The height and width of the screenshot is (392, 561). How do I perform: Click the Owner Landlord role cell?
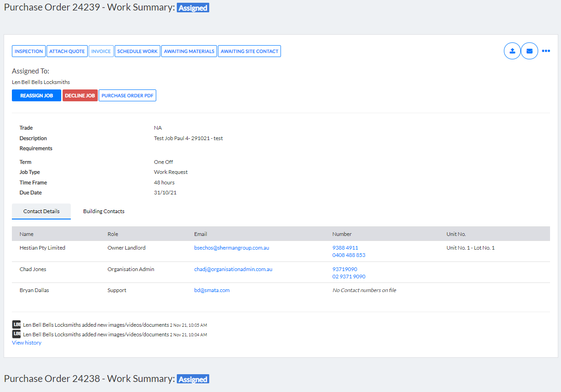(127, 248)
